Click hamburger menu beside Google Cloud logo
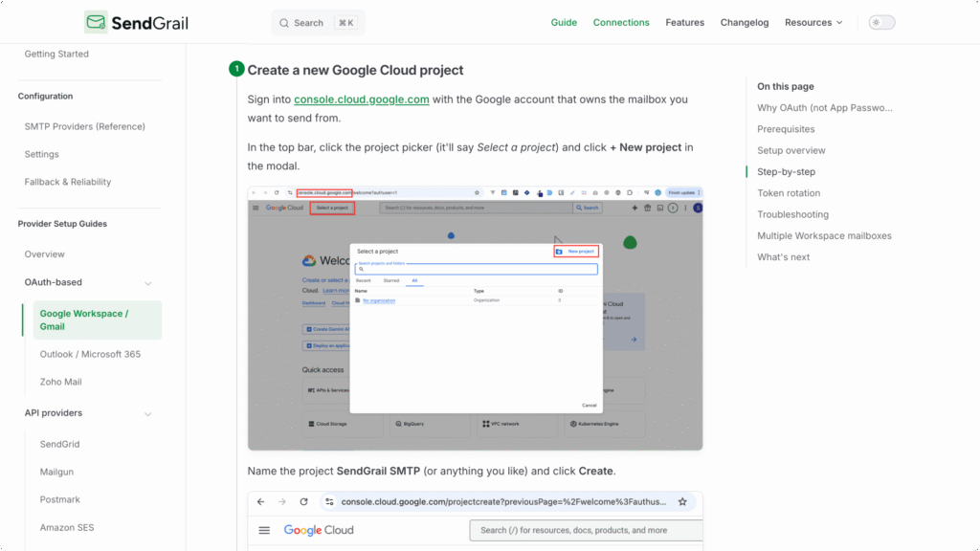The width and height of the screenshot is (980, 551). [264, 530]
